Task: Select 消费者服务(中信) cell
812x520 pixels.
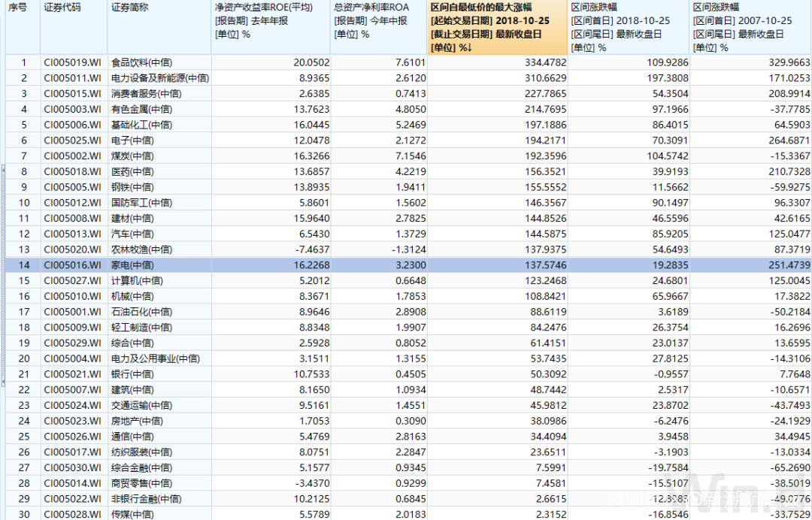Action: pyautogui.click(x=146, y=94)
